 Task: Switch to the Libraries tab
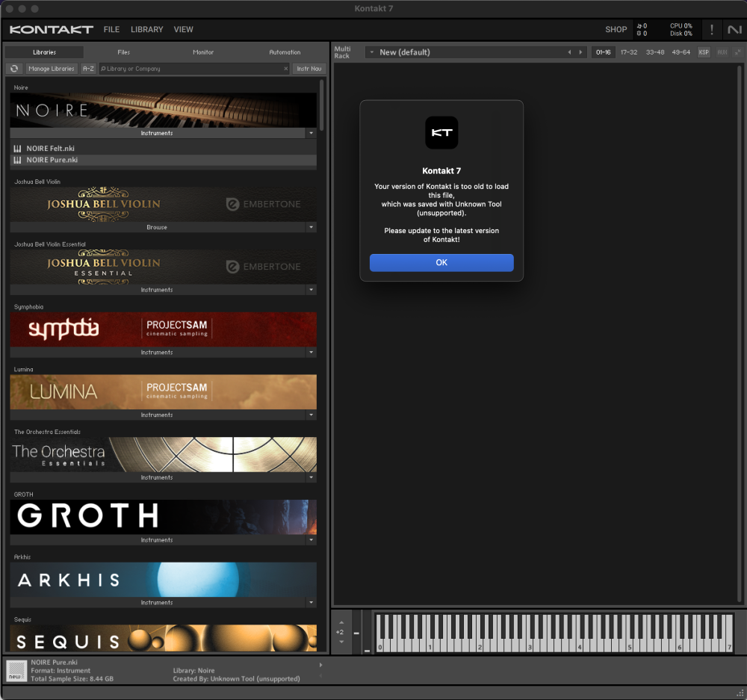(44, 52)
